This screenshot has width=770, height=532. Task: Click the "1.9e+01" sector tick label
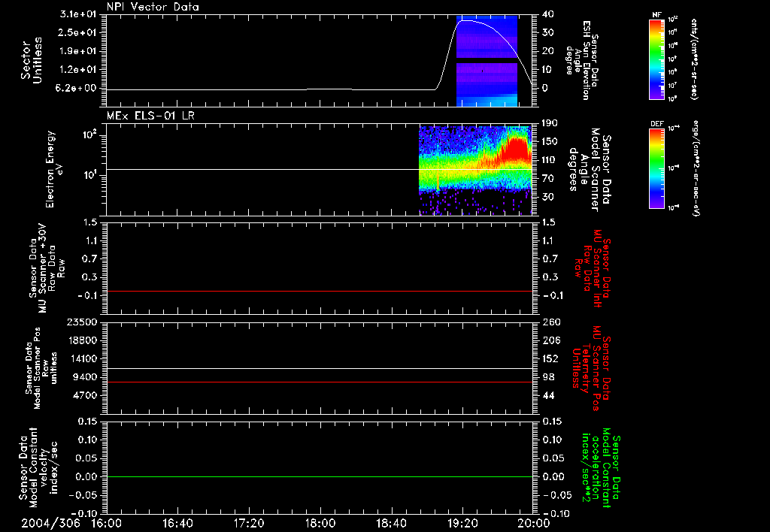[77, 51]
